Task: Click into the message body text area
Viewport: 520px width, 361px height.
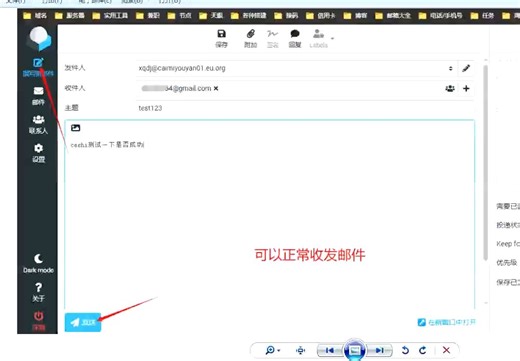Action: pyautogui.click(x=269, y=220)
